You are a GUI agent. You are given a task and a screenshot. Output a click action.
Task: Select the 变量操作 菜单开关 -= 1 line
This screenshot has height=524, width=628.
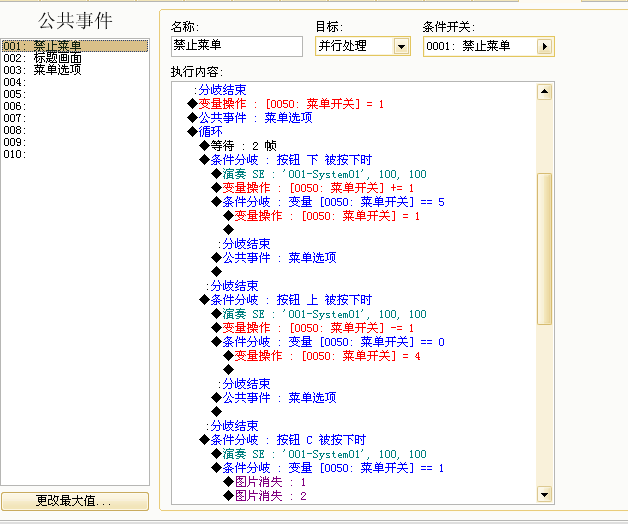click(313, 328)
